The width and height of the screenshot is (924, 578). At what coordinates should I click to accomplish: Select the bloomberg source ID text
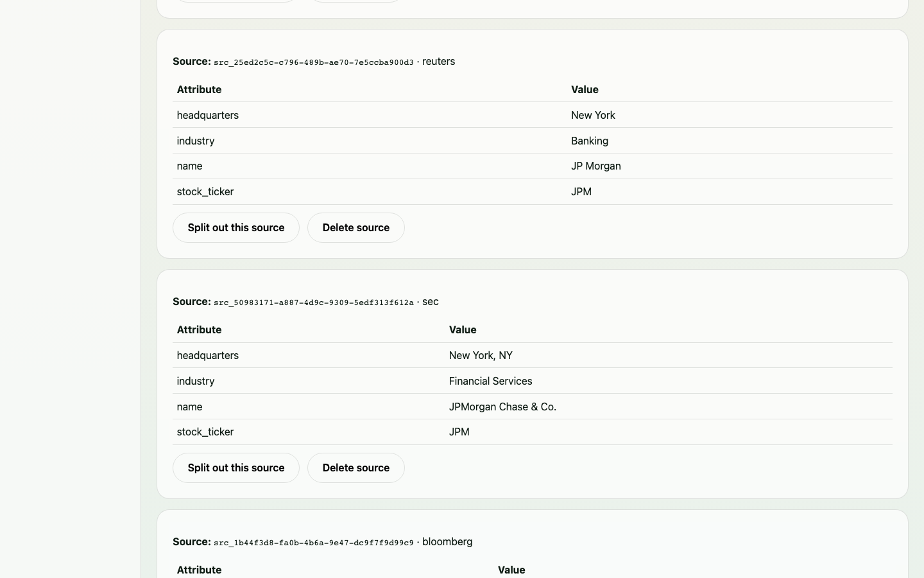coord(314,543)
